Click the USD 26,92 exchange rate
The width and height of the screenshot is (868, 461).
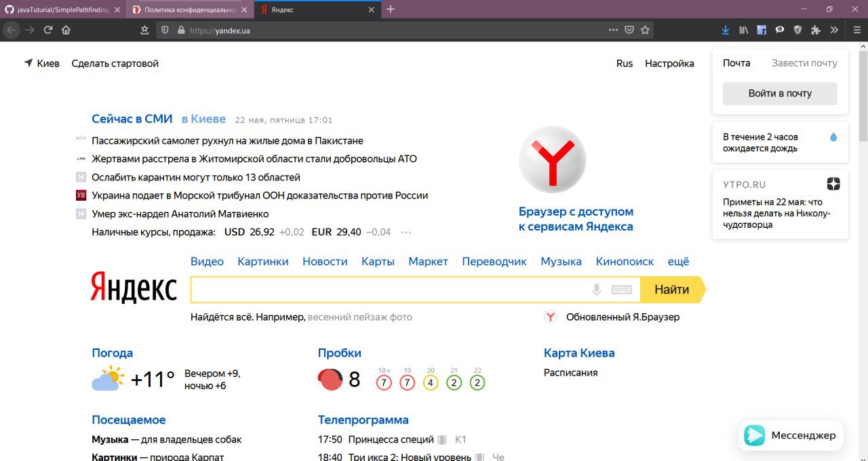(x=249, y=232)
